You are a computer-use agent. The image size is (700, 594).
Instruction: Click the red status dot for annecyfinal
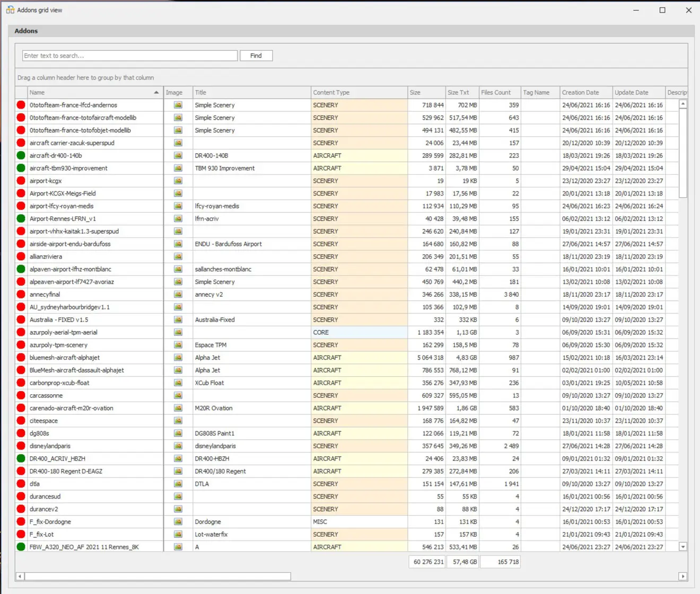click(x=21, y=295)
